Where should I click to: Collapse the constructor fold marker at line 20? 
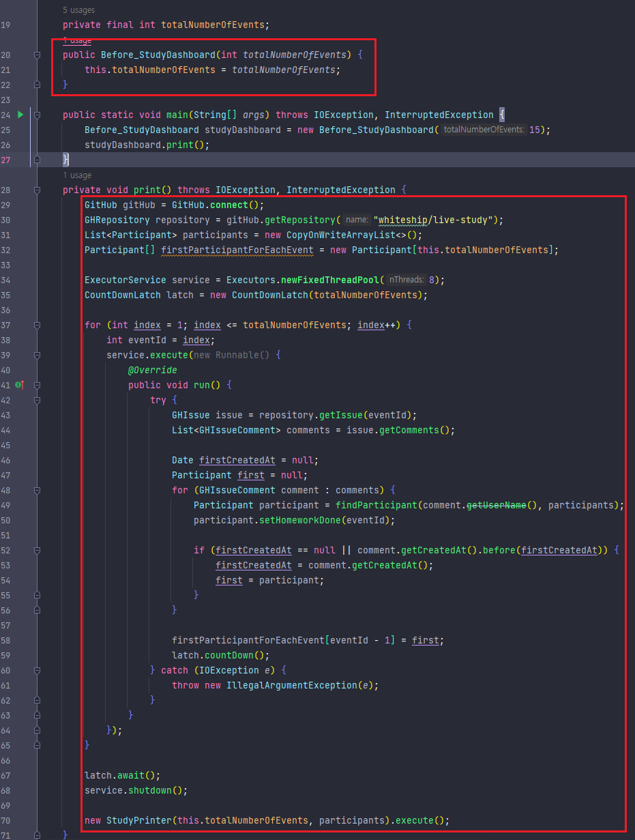pos(38,55)
